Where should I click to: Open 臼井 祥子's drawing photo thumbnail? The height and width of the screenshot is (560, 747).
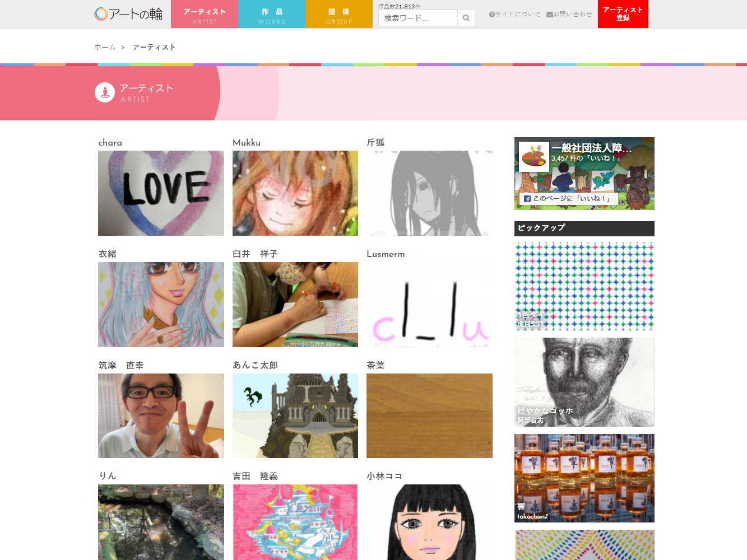pyautogui.click(x=295, y=305)
